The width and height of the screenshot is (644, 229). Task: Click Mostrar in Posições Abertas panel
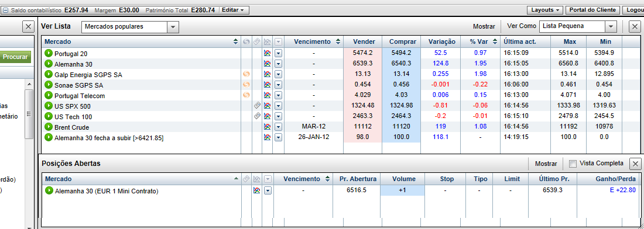(x=546, y=164)
